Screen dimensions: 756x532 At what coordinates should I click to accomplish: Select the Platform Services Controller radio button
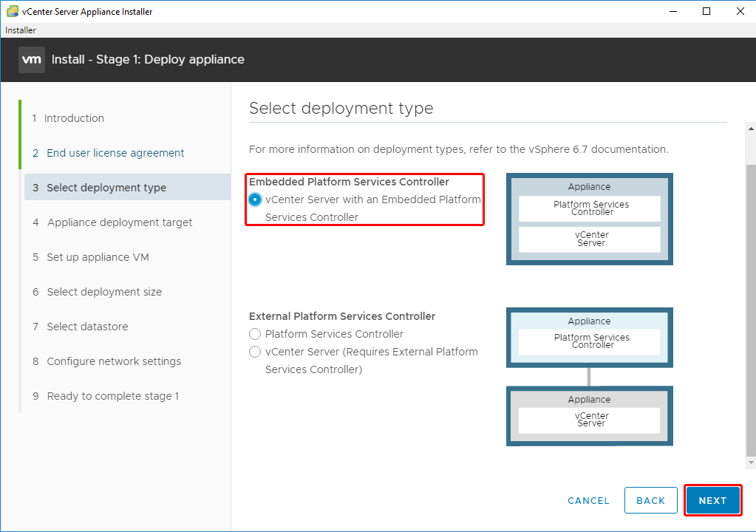coord(256,334)
